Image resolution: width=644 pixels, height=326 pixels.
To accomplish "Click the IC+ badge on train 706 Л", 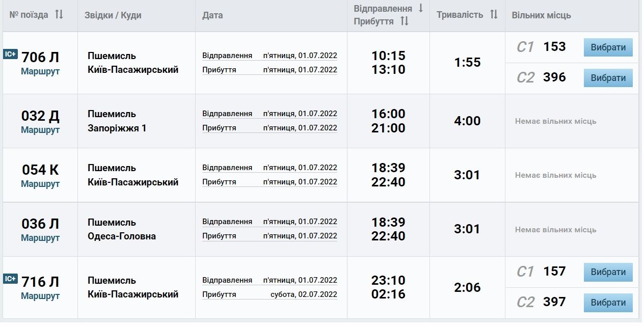I will (10, 54).
